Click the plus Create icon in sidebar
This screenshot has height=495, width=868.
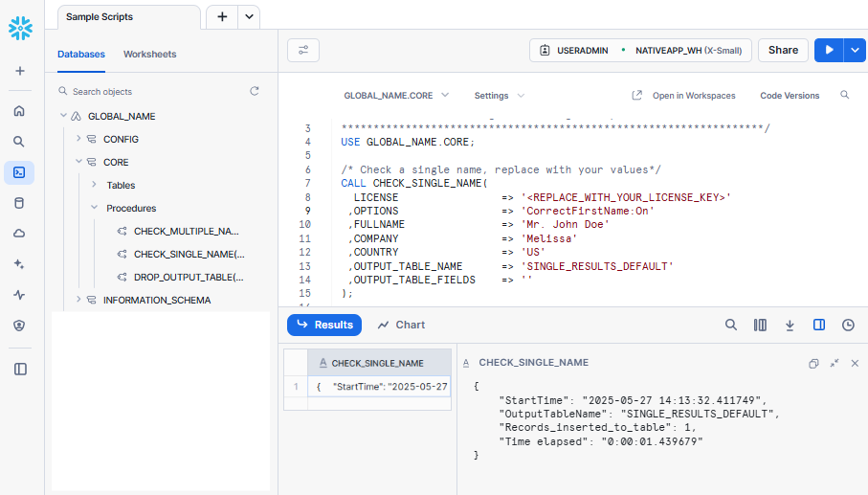(20, 71)
